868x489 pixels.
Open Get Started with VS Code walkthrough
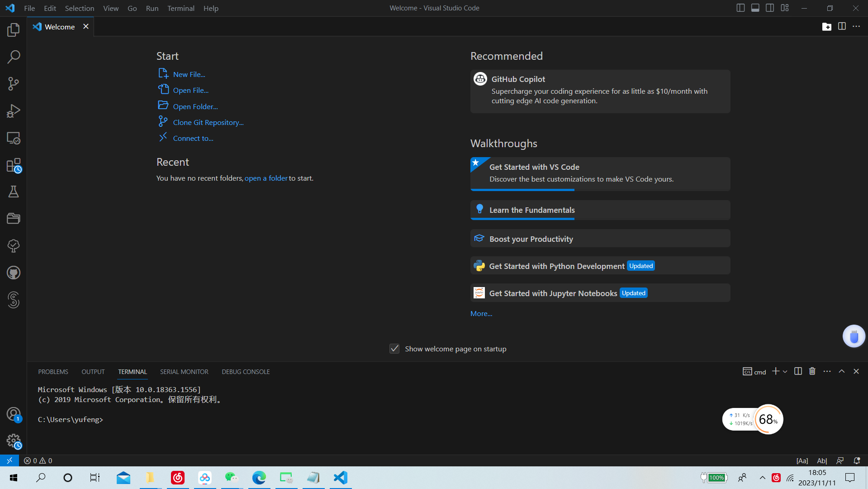[x=600, y=174]
